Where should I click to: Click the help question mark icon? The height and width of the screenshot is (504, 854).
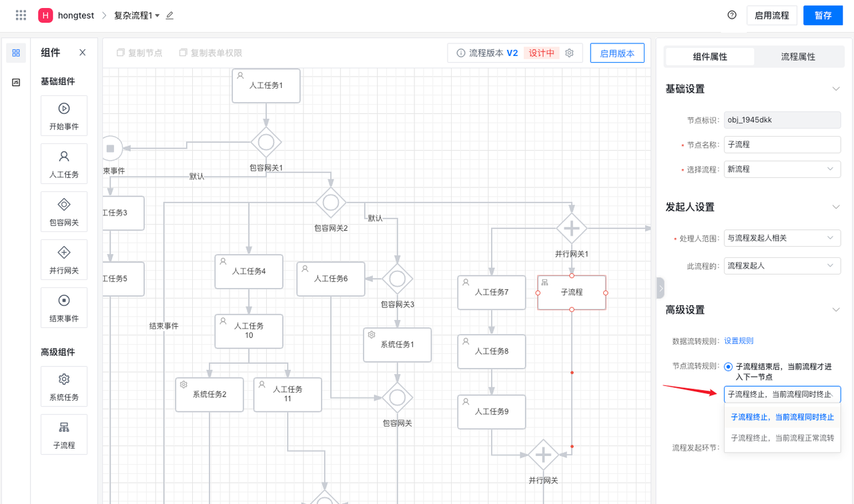coord(732,15)
